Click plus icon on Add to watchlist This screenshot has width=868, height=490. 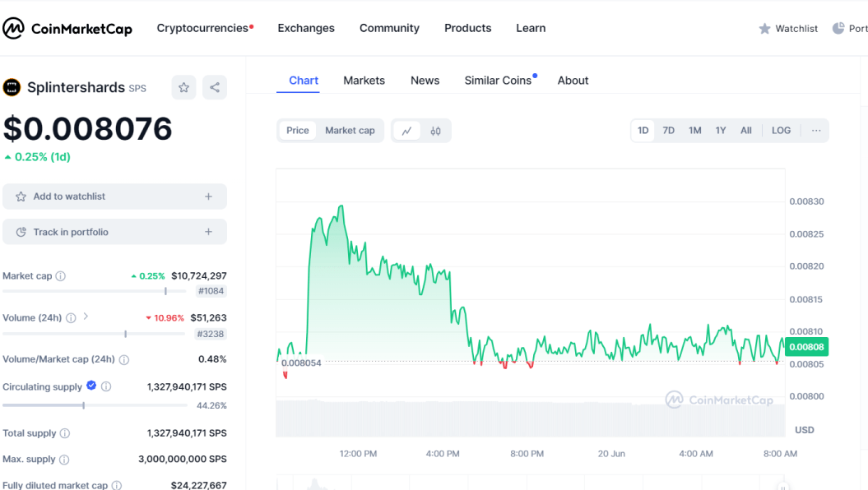[209, 196]
